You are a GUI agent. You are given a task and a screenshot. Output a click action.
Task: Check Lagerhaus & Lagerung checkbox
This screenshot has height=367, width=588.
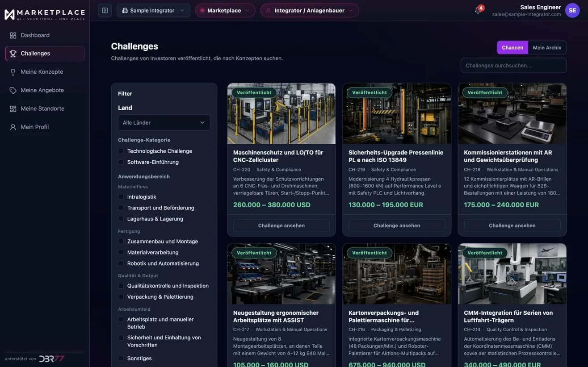tap(121, 219)
